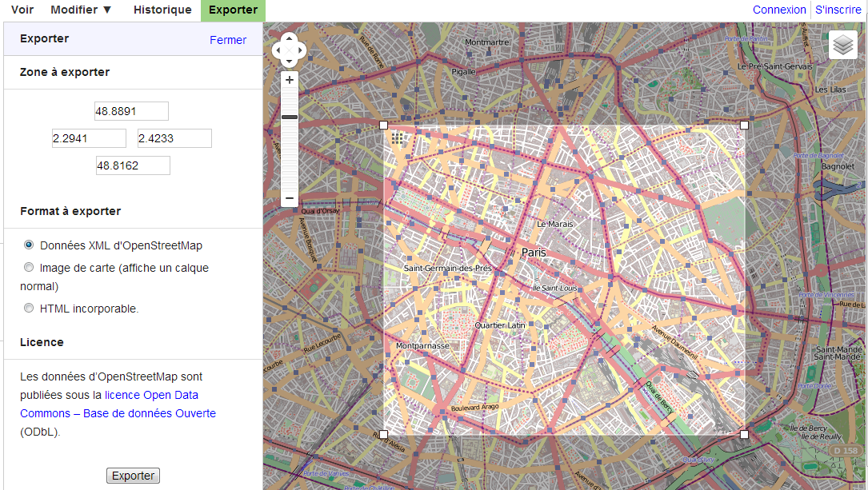Click the north latitude field 48.8891
The image size is (868, 490).
(131, 111)
